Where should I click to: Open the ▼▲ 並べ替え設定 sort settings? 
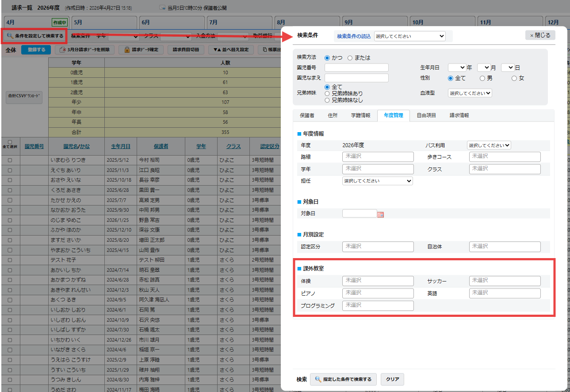(231, 50)
